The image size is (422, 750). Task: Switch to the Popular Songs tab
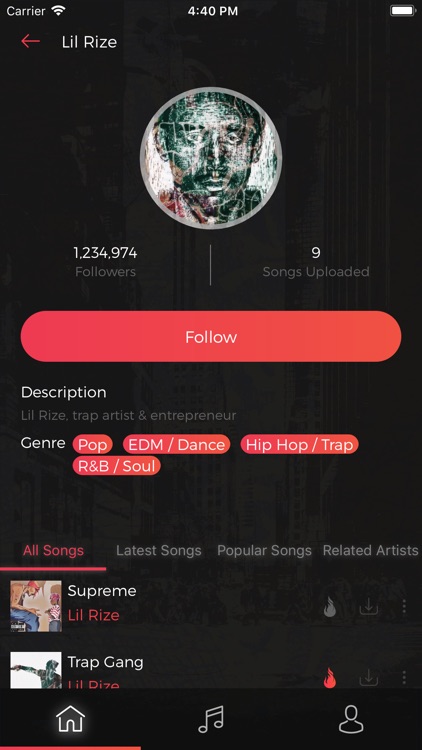click(x=264, y=551)
